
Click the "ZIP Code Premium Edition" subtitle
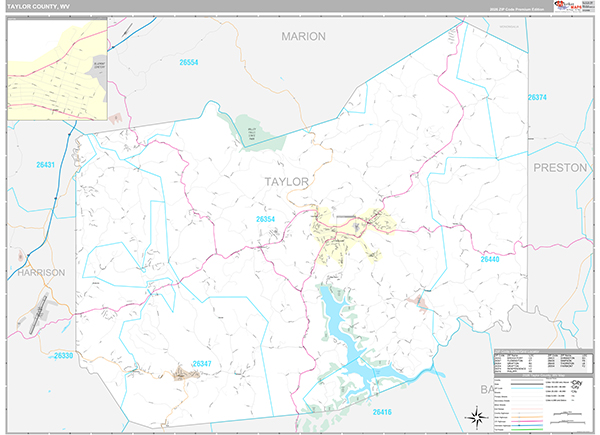pos(516,9)
